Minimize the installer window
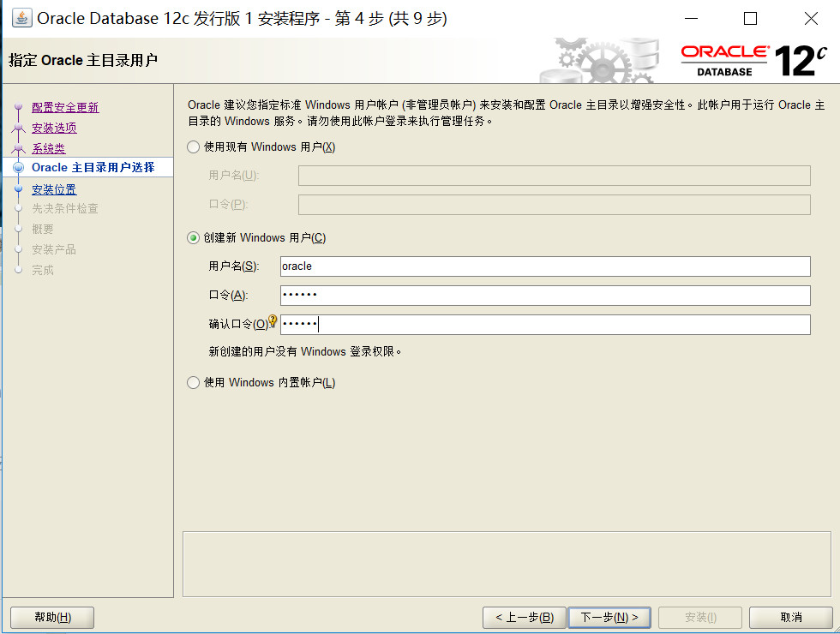840x634 pixels. (x=692, y=18)
